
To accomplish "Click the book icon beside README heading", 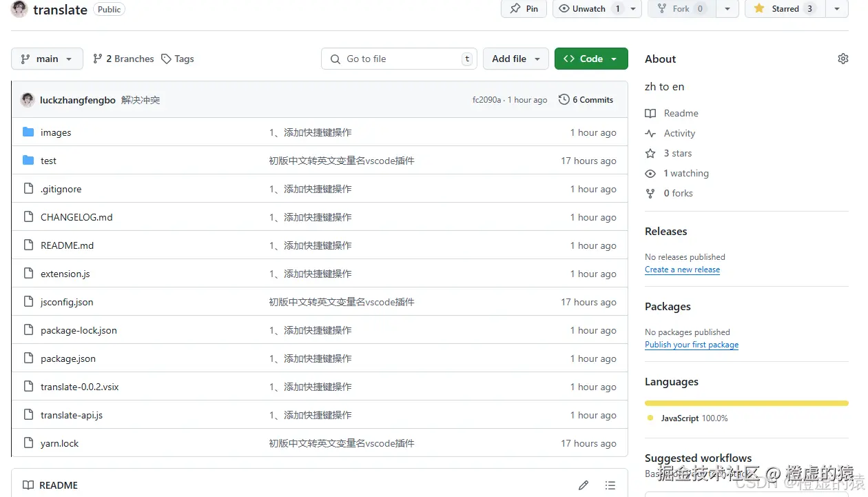I will coord(28,485).
